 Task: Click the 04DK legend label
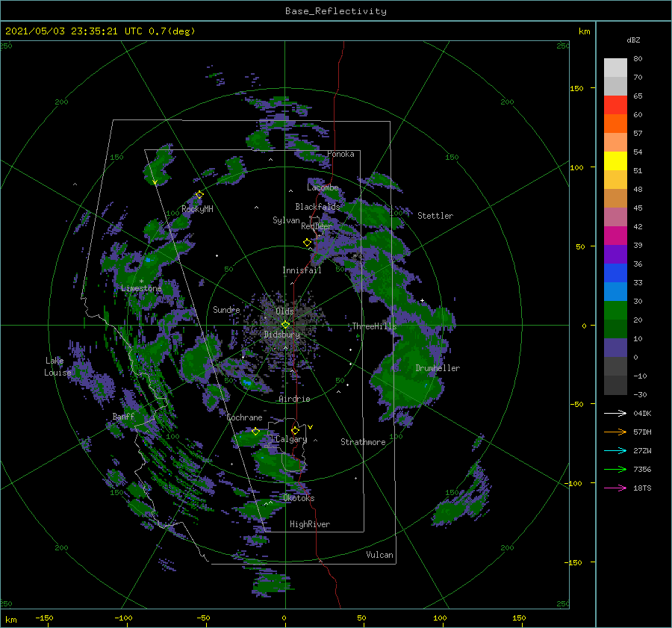[x=642, y=414]
